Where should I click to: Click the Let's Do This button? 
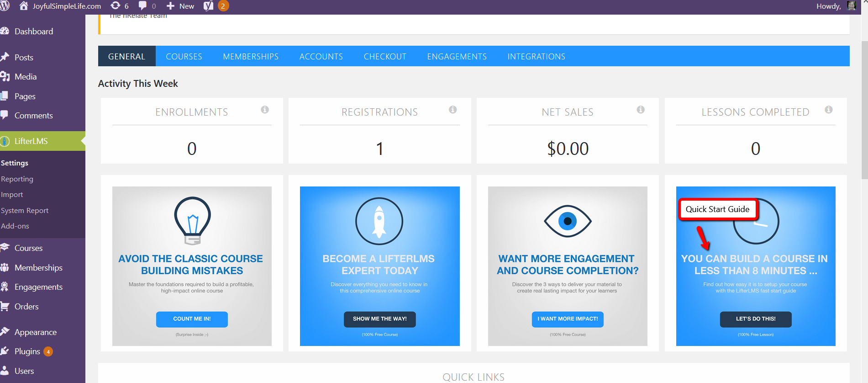756,319
